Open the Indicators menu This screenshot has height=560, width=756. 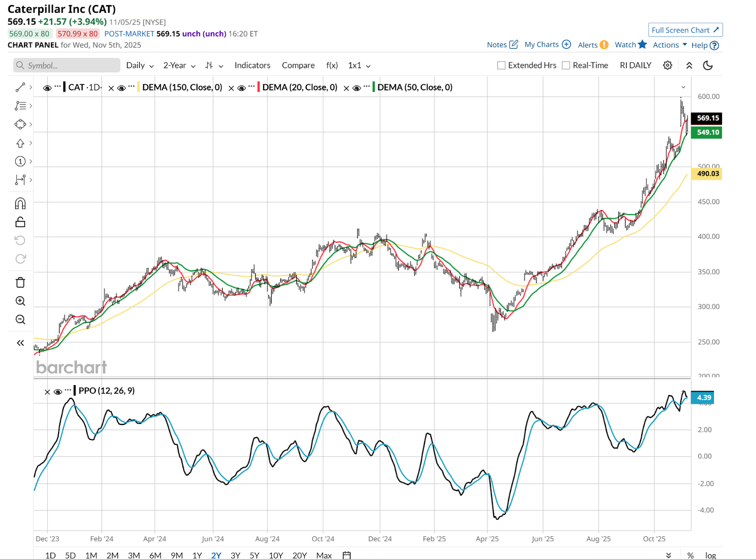(x=252, y=66)
